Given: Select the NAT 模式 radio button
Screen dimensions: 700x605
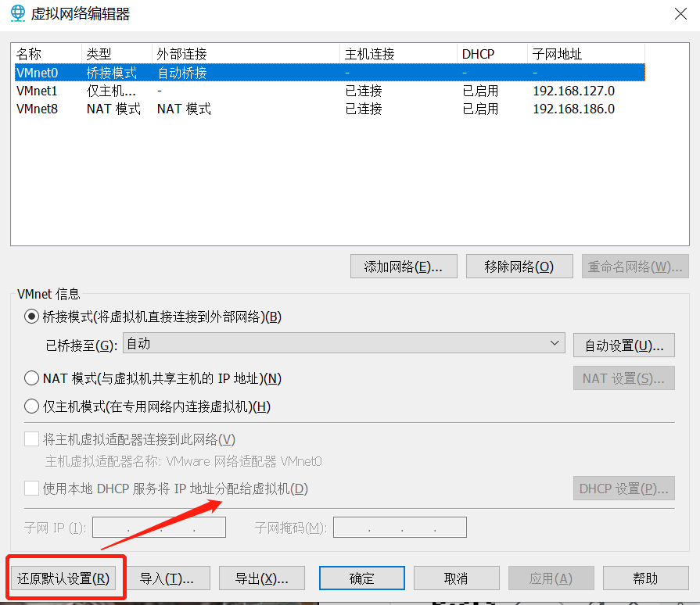Looking at the screenshot, I should [31, 378].
